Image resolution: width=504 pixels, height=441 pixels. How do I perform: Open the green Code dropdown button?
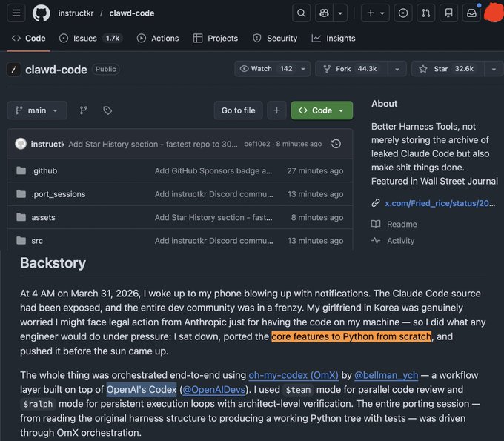(322, 110)
